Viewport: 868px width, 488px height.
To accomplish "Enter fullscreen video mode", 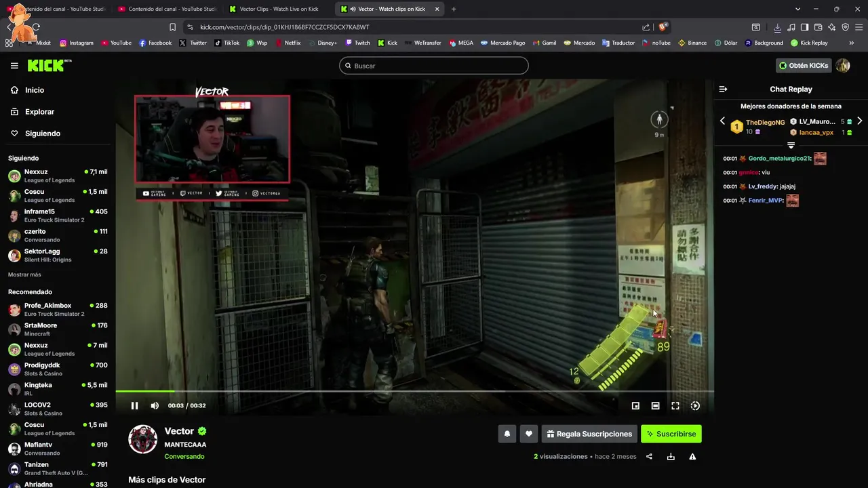I will [675, 405].
